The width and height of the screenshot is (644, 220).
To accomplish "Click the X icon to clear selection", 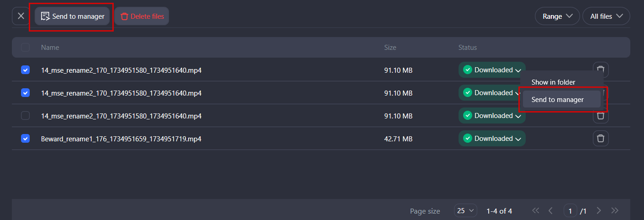I will click(x=21, y=16).
